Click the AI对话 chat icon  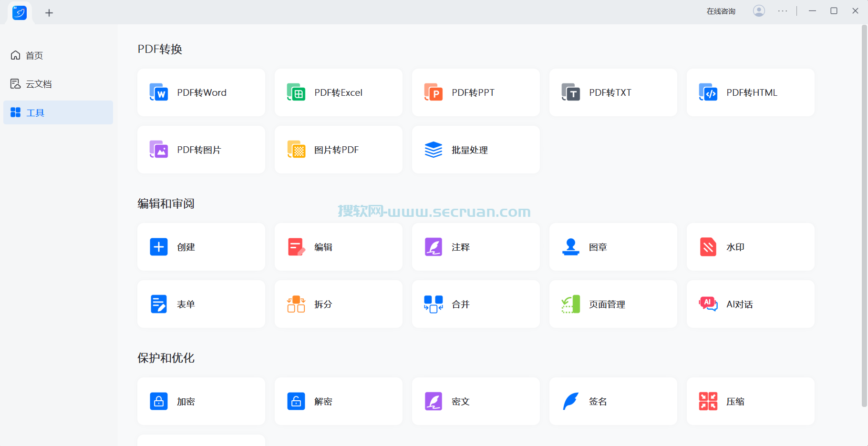point(708,304)
